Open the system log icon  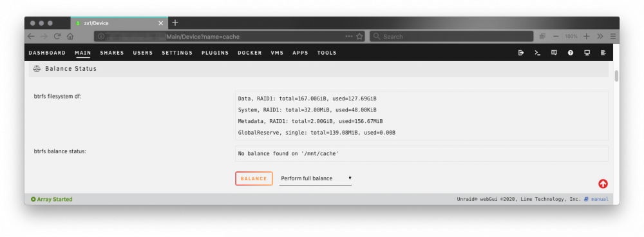[603, 53]
